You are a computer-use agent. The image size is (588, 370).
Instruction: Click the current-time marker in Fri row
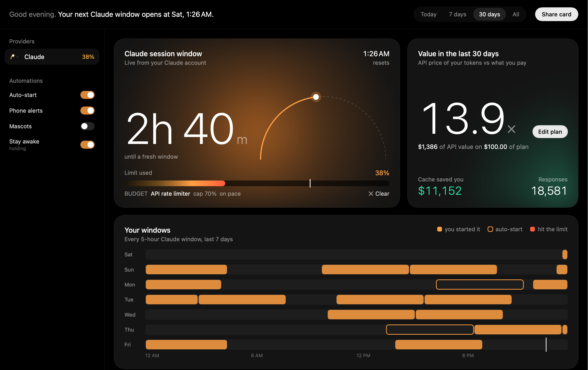pos(546,345)
